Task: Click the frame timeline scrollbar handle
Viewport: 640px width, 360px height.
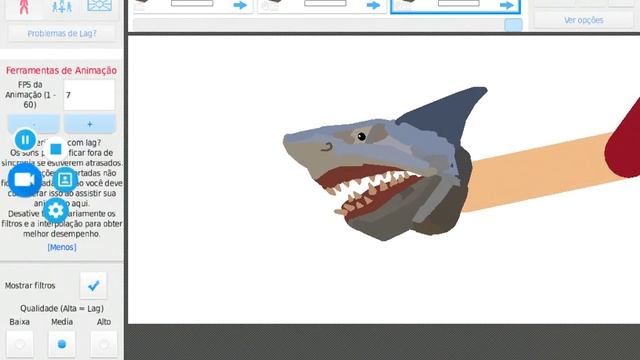Action: point(513,25)
